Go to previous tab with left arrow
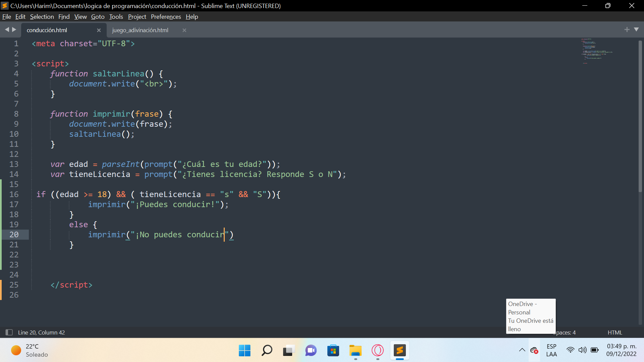 click(x=7, y=29)
